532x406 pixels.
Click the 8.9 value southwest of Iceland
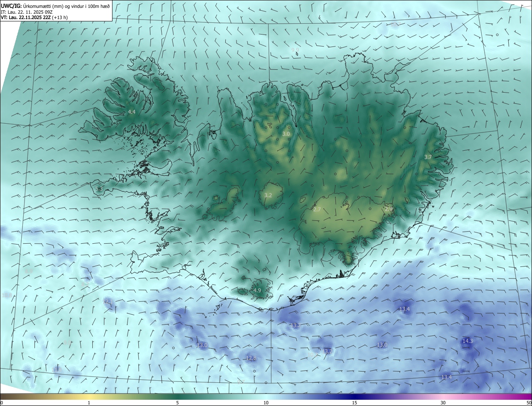click(x=29, y=271)
